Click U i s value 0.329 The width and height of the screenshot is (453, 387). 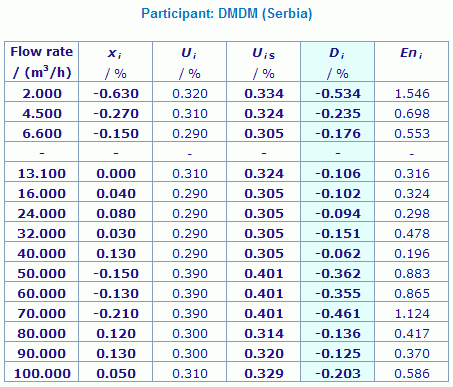coord(264,374)
